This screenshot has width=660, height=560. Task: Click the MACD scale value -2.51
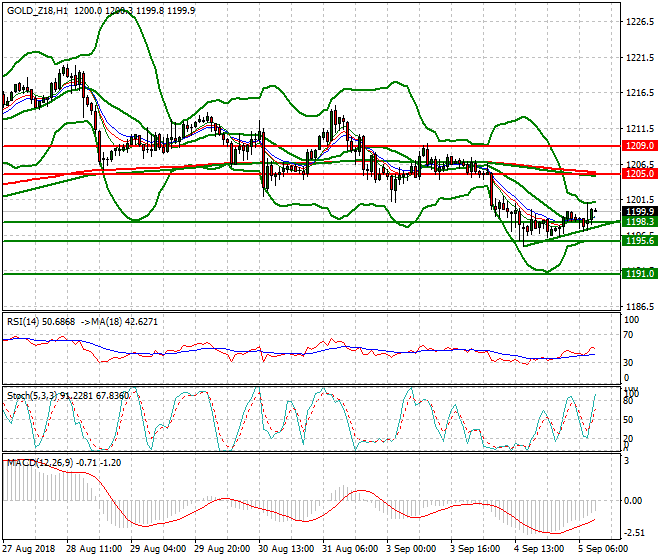coord(633,533)
